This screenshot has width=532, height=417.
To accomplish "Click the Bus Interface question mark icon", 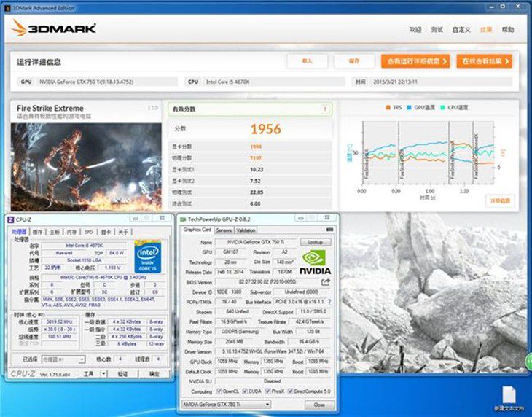I will click(329, 302).
